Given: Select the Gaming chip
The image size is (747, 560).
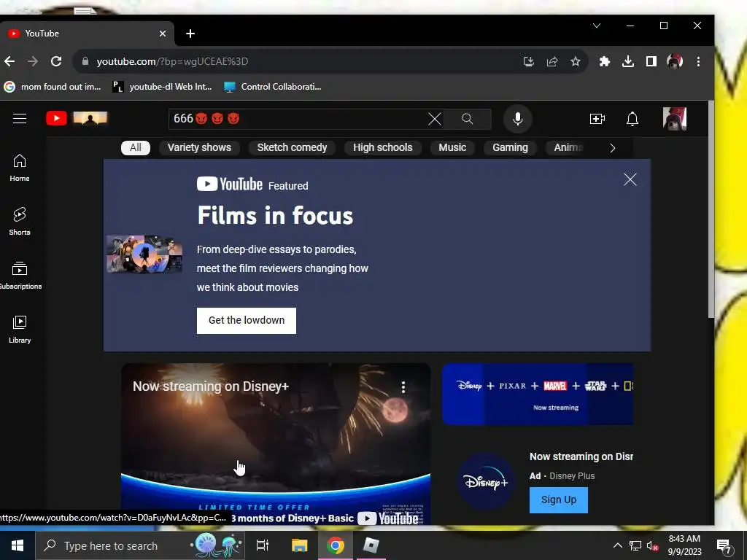Looking at the screenshot, I should click(x=510, y=147).
